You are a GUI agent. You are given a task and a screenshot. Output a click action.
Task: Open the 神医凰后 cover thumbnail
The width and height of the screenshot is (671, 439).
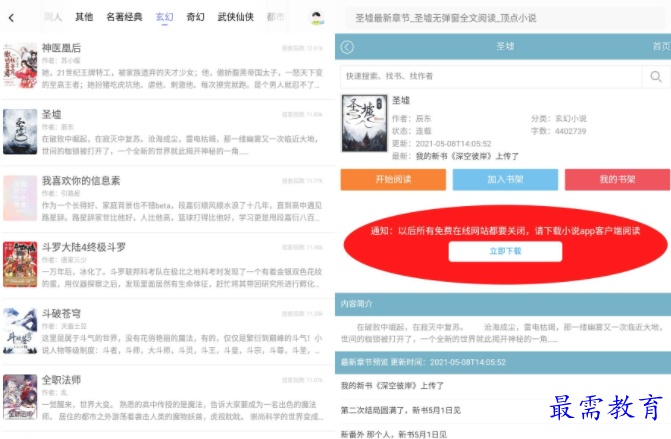pyautogui.click(x=20, y=65)
